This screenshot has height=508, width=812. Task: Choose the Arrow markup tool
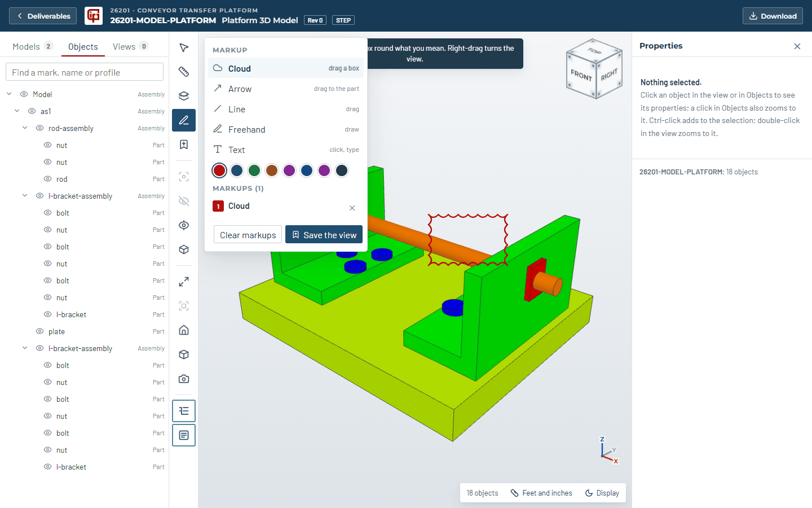[x=286, y=89]
